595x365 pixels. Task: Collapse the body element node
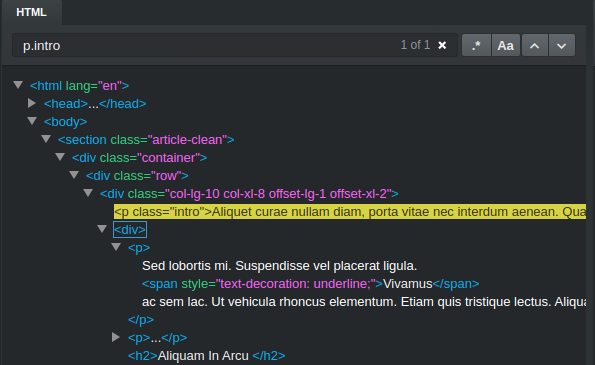(x=32, y=121)
